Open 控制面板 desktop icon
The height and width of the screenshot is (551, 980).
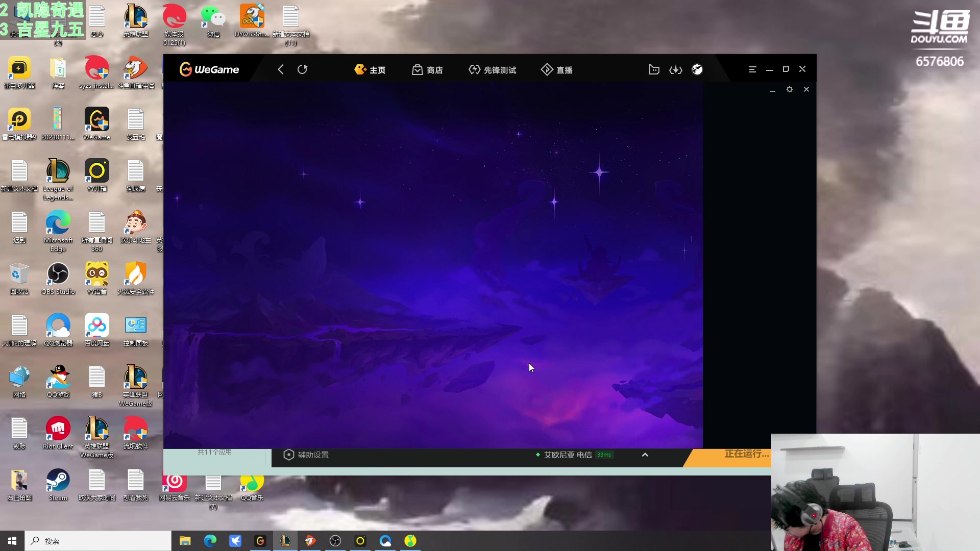136,331
